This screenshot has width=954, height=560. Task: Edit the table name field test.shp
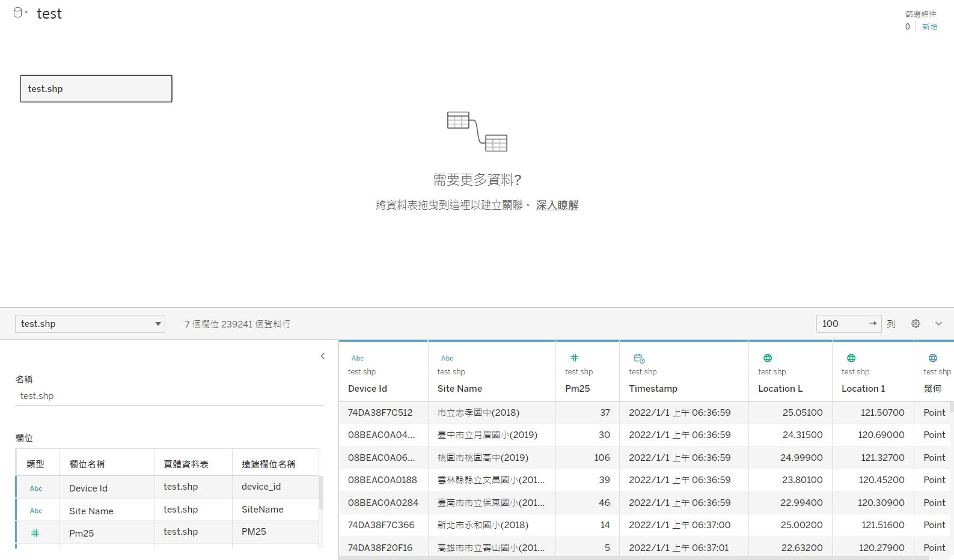click(x=169, y=396)
